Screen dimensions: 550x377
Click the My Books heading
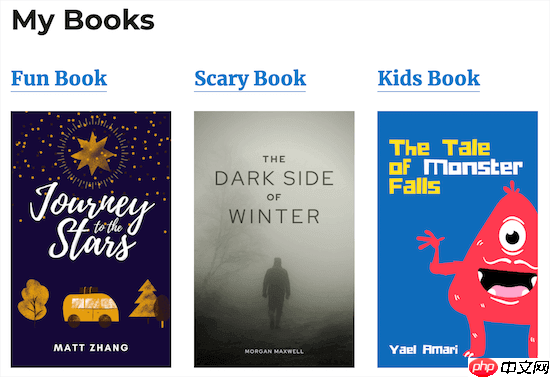click(83, 20)
